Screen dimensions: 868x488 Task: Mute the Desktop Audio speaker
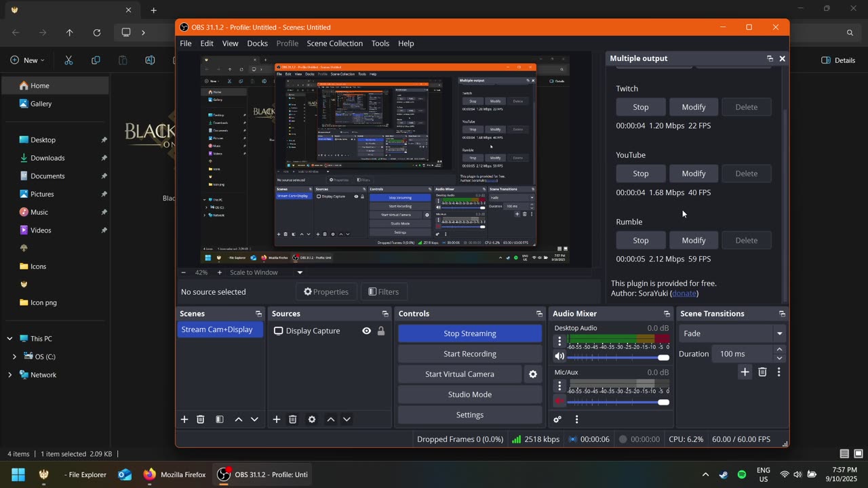[x=559, y=357]
